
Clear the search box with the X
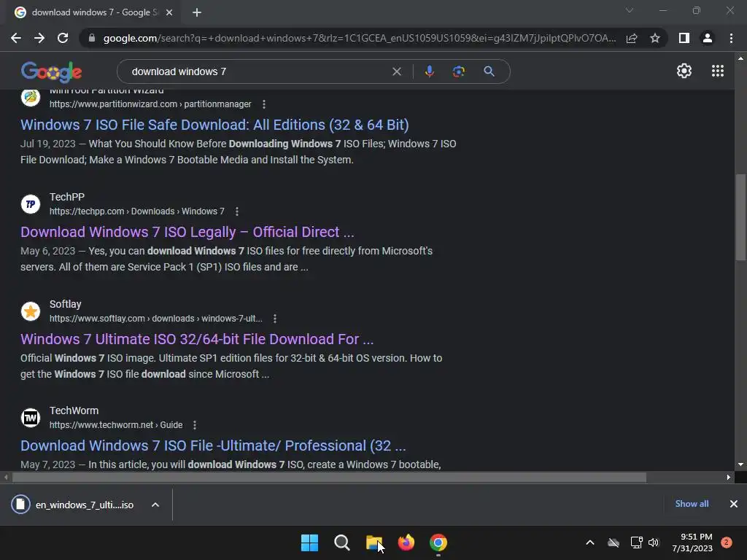(396, 71)
